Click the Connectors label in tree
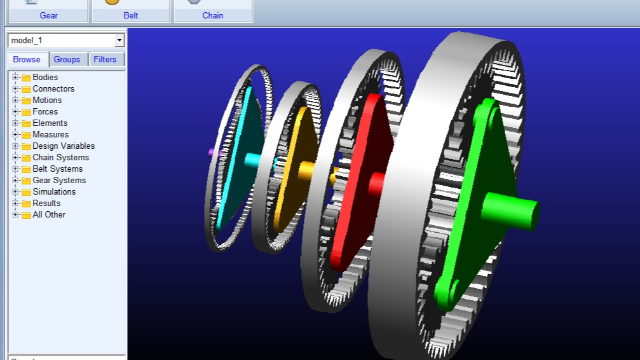The height and width of the screenshot is (360, 640). (x=53, y=89)
